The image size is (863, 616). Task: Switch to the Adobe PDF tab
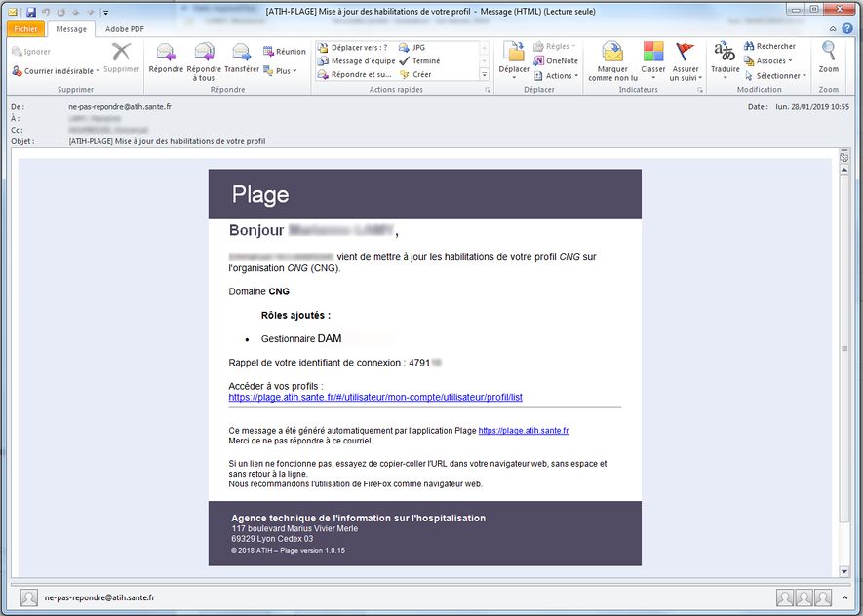coord(125,29)
